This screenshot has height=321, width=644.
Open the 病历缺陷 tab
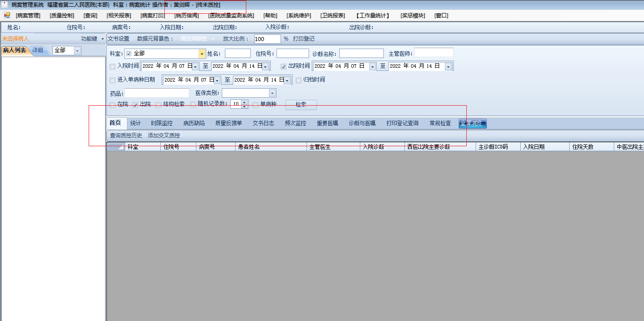click(194, 123)
